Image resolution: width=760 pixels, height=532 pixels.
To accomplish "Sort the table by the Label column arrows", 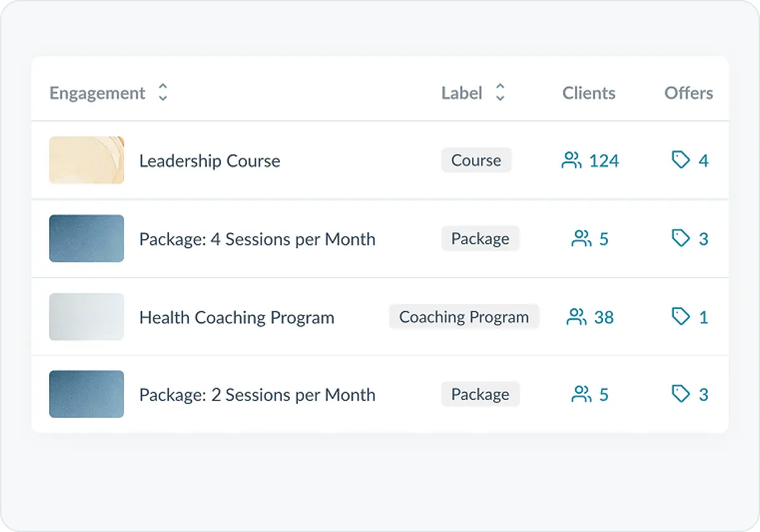I will (500, 93).
